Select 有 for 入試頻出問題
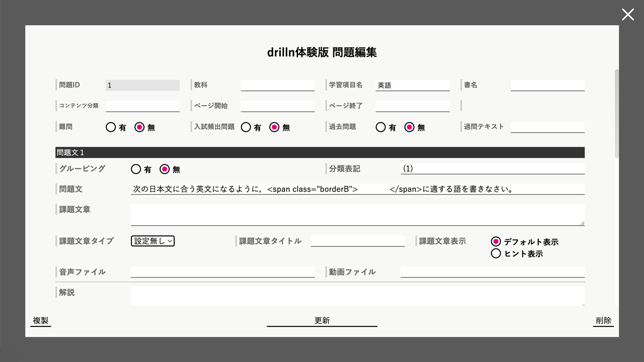 coord(246,127)
